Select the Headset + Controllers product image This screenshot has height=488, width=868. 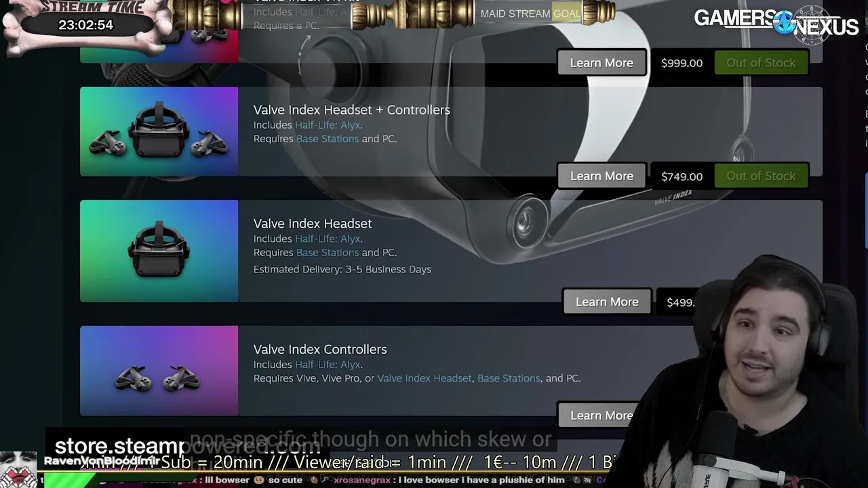tap(159, 131)
